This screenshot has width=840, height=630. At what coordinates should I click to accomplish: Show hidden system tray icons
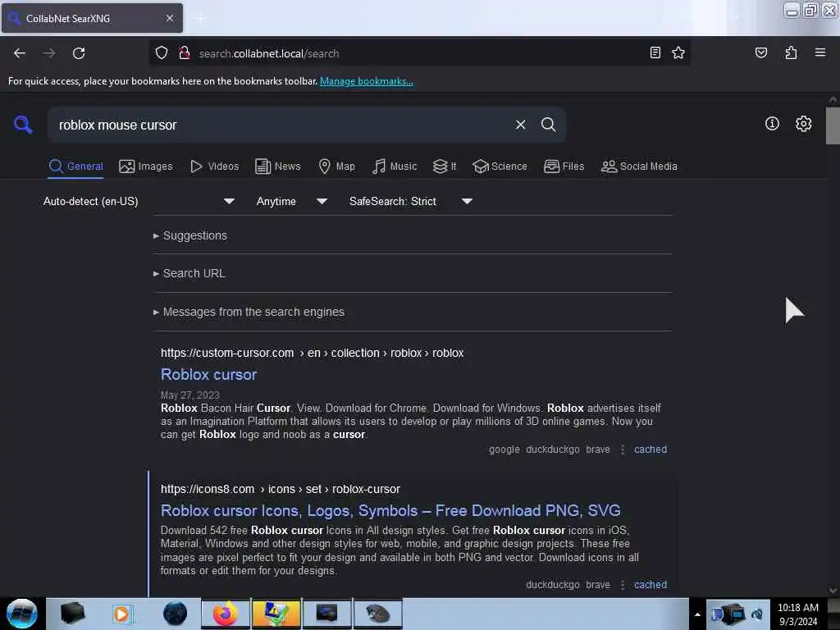pyautogui.click(x=697, y=614)
